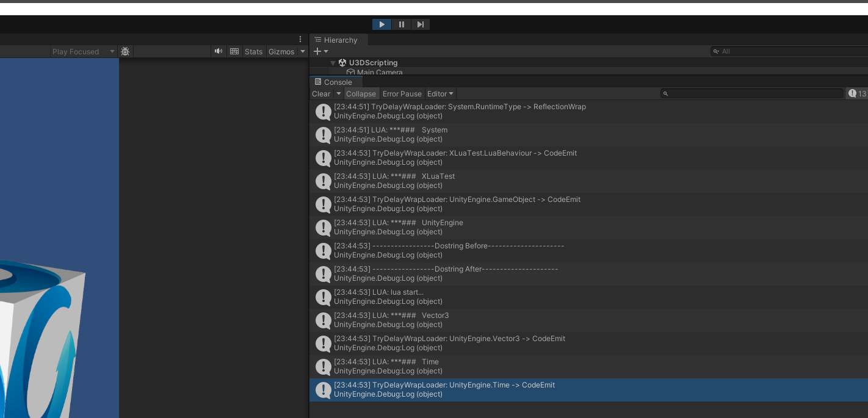Select the UnityEngine.GameObject CodeEmit log entry
This screenshot has height=418, width=868.
coord(588,204)
